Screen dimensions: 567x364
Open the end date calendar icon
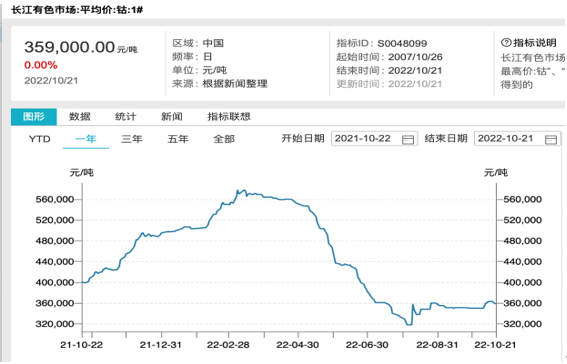[x=550, y=139]
